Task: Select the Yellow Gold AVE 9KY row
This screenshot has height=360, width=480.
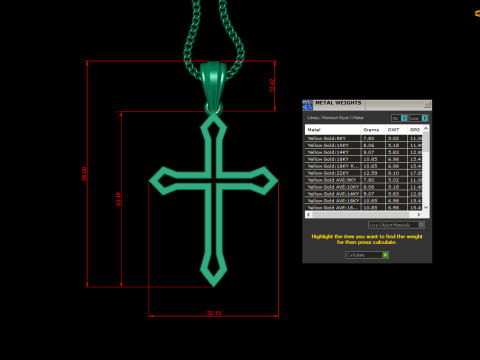Action: (x=364, y=180)
